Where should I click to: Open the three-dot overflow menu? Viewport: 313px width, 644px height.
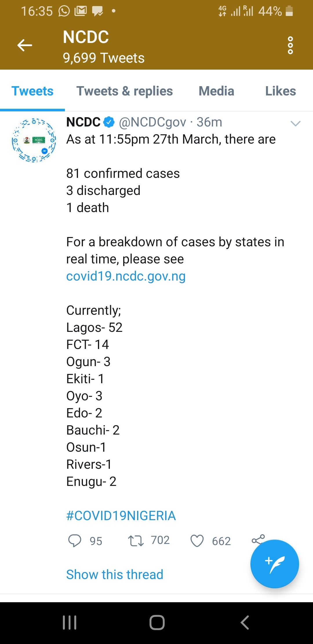coord(290,45)
